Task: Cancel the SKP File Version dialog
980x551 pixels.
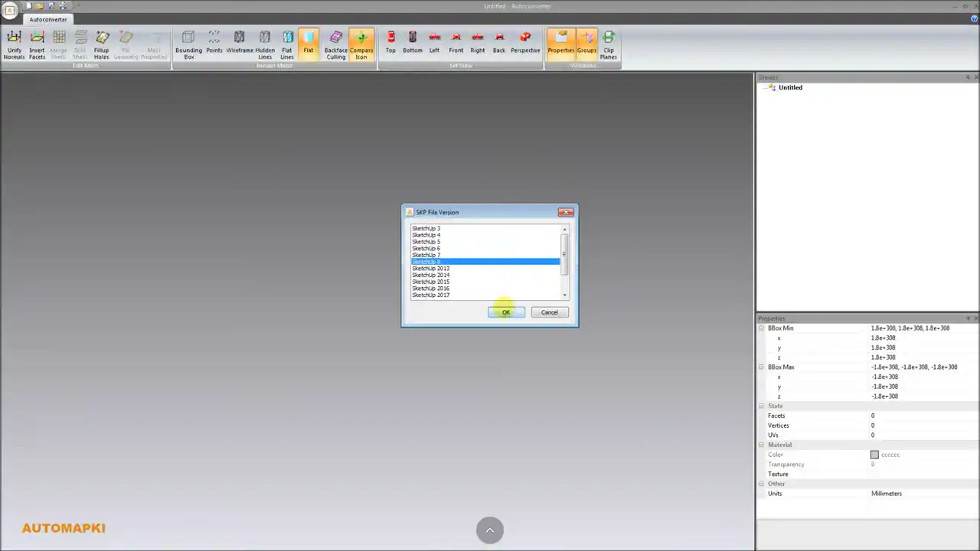Action: coord(549,312)
